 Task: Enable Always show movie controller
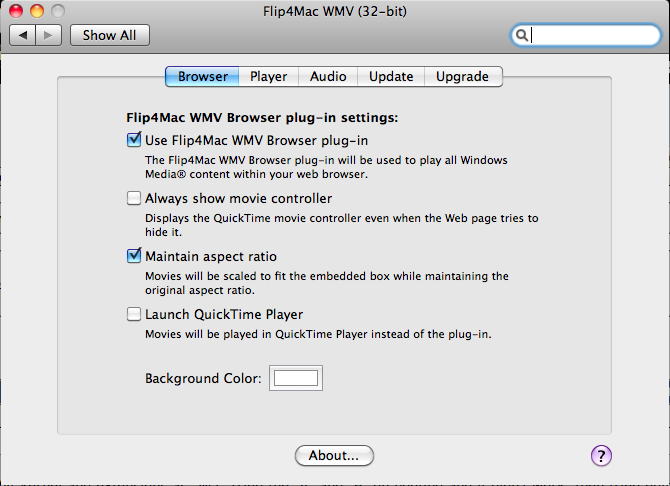point(134,198)
